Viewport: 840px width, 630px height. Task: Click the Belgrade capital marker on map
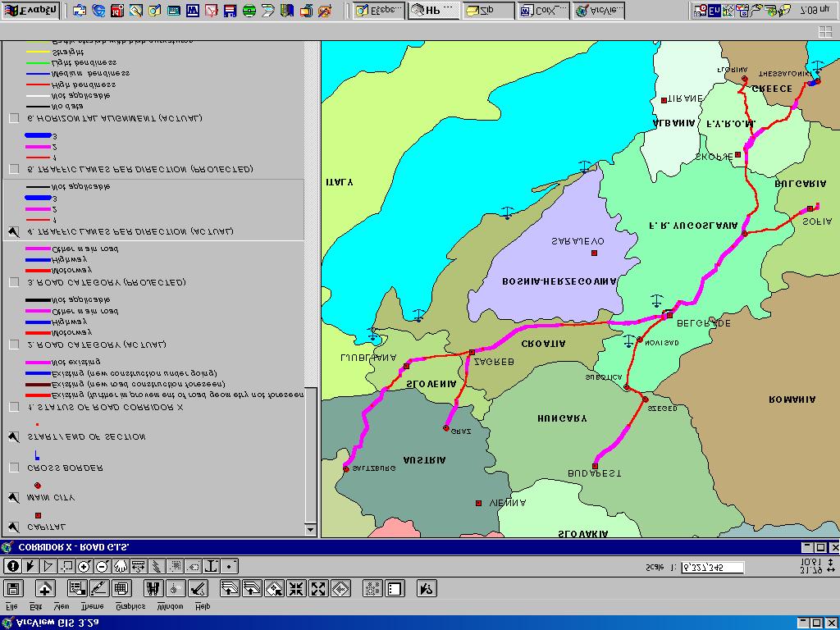pos(669,316)
